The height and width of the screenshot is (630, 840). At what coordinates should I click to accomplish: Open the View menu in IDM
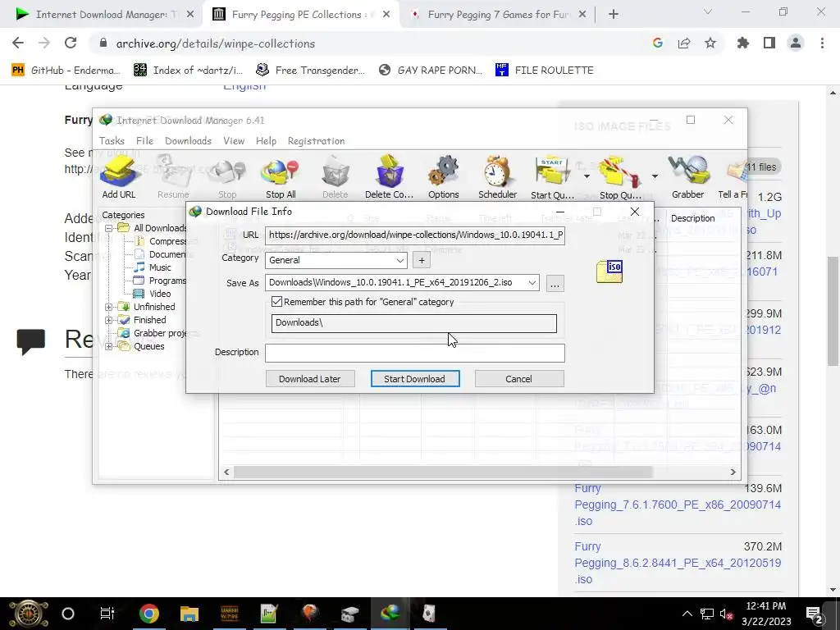click(x=234, y=141)
